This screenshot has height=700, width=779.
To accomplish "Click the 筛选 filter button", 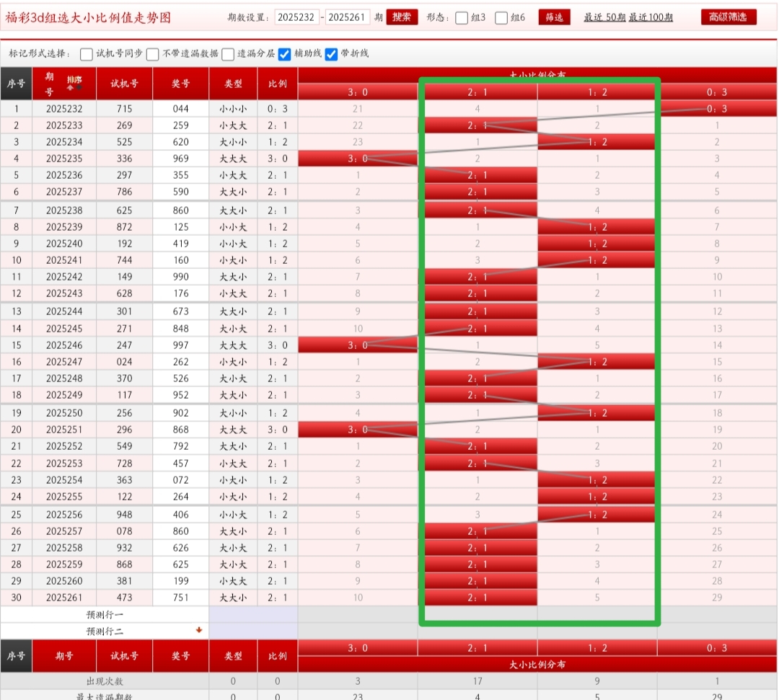I will (x=554, y=17).
